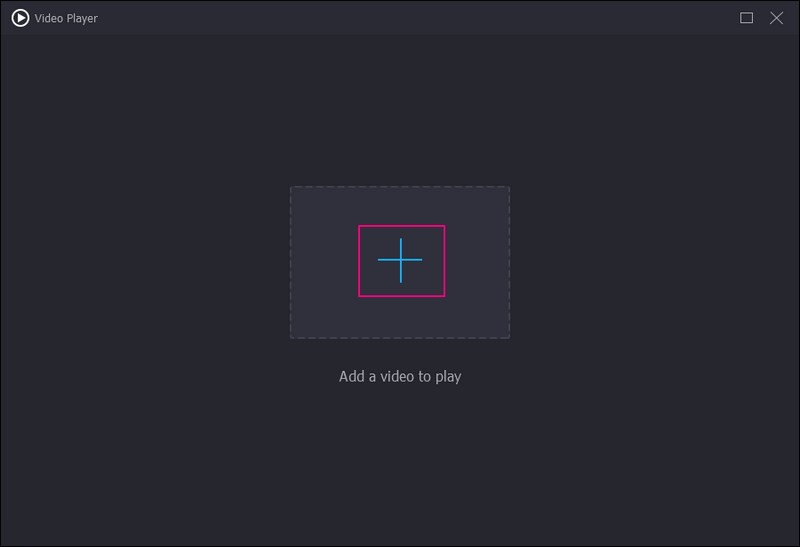Click the white triangle inside the logo circle
The image size is (800, 547).
(21, 18)
